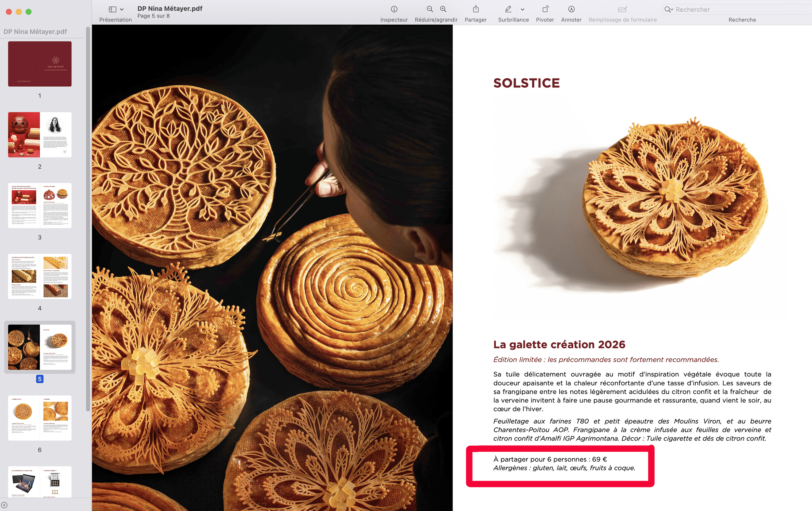The width and height of the screenshot is (812, 511).
Task: Expand the Présentation view options chevron
Action: [122, 9]
